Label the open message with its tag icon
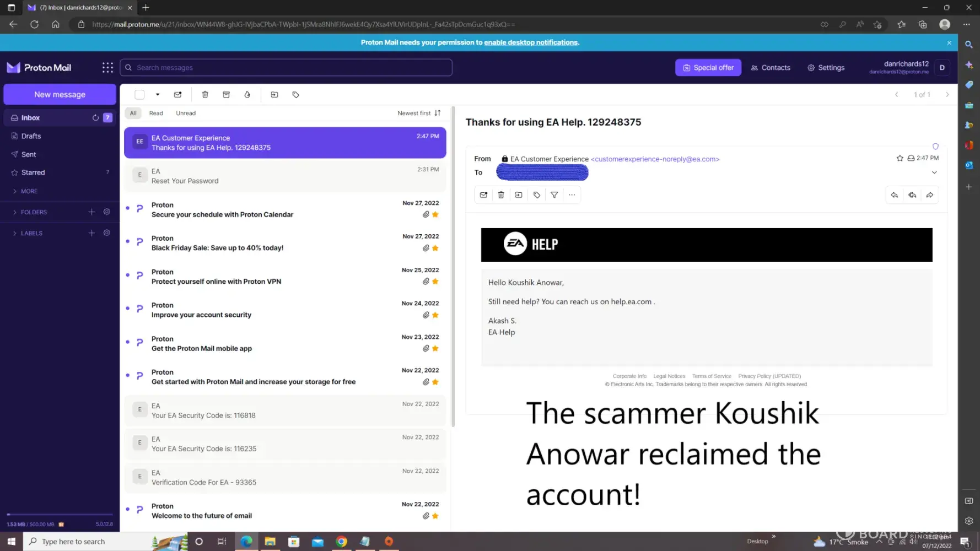The width and height of the screenshot is (980, 551). (x=537, y=195)
